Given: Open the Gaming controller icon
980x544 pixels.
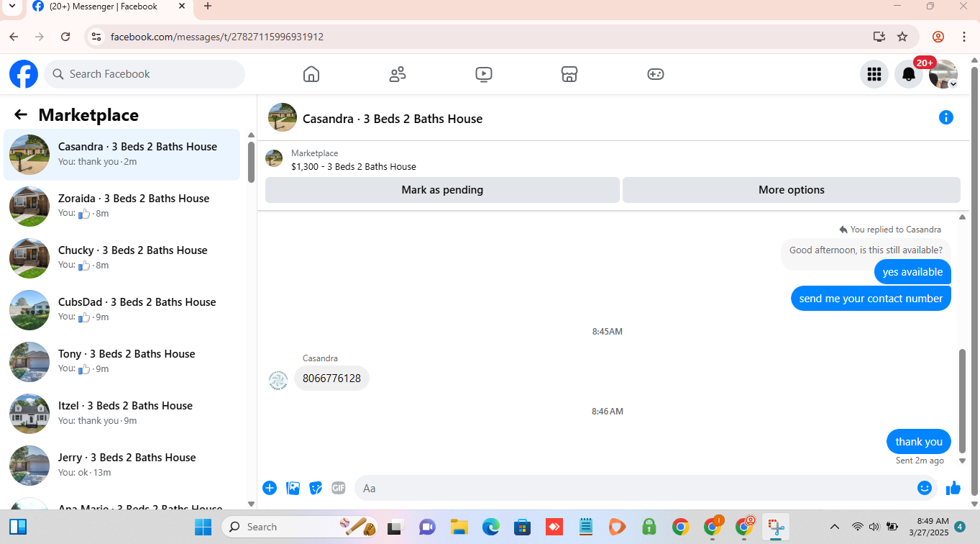Looking at the screenshot, I should pos(656,74).
